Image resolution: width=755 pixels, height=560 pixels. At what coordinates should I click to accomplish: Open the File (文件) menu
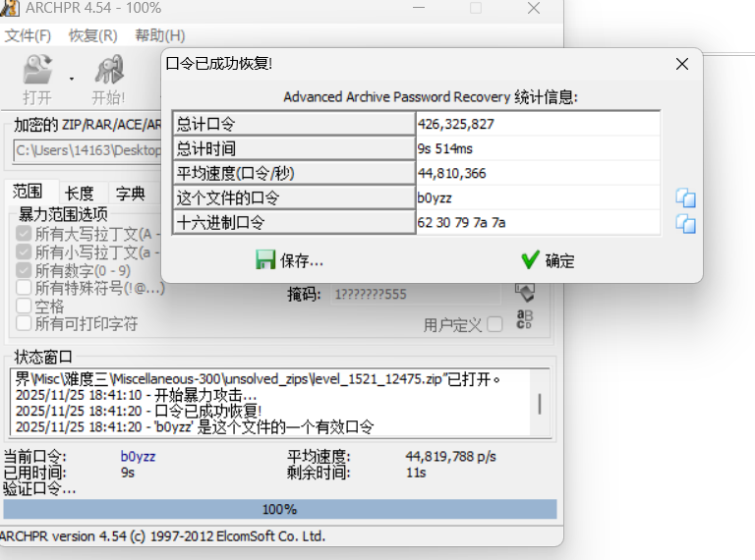pyautogui.click(x=28, y=35)
